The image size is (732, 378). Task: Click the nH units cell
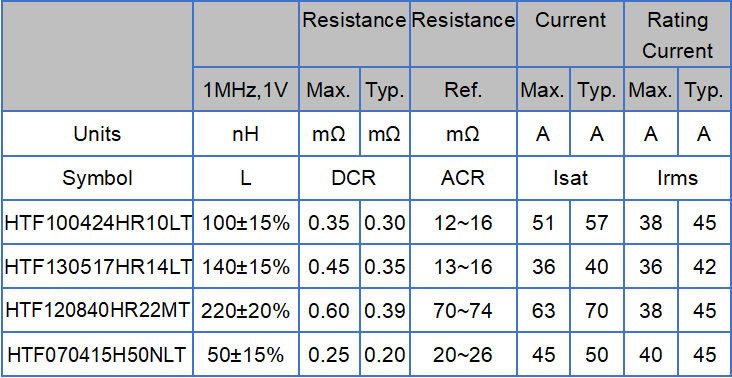(246, 134)
